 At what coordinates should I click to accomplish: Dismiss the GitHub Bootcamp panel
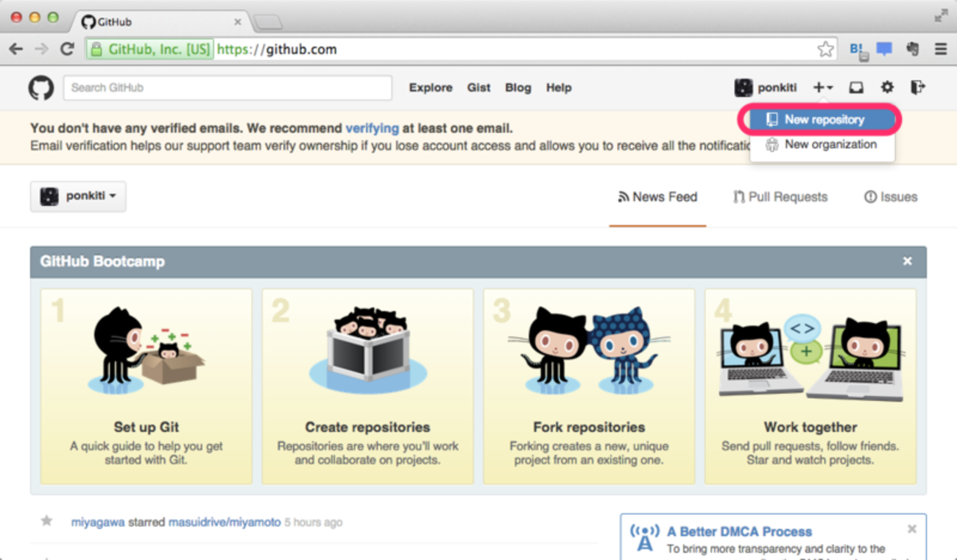pos(908,261)
